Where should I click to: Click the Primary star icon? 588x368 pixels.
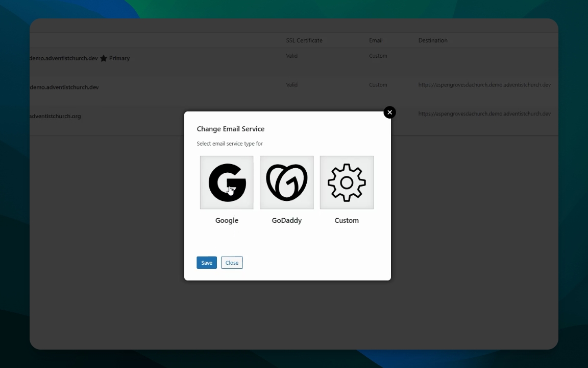coord(104,58)
